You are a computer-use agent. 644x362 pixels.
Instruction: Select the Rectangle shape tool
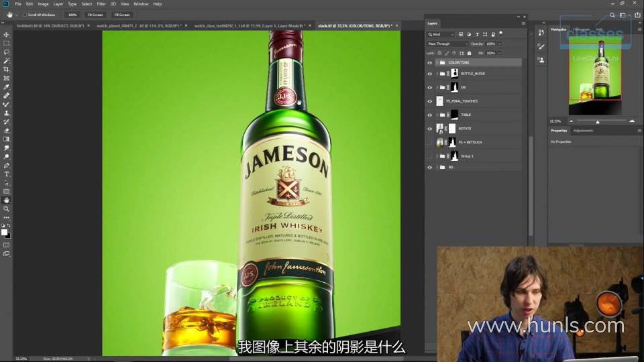[6, 192]
